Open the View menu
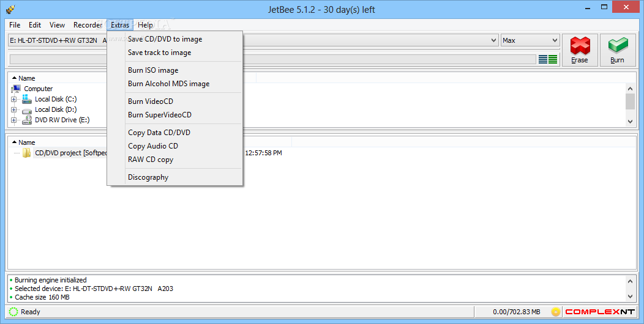 (57, 25)
